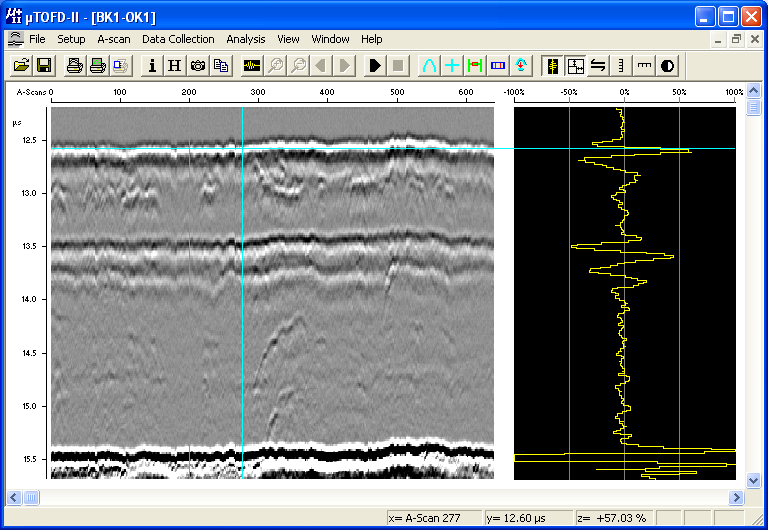Toggle the vertical scale ruler icon
The width and height of the screenshot is (768, 530).
pyautogui.click(x=621, y=66)
